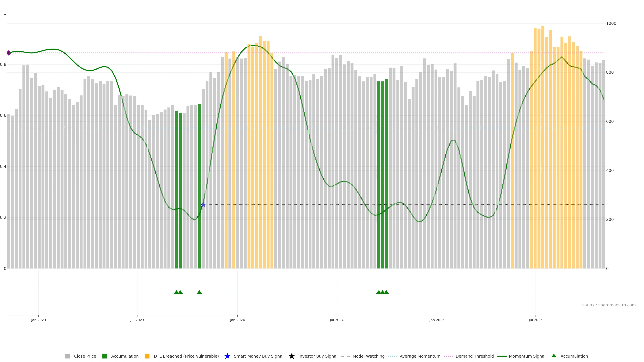Click the orange DTL Breached legend square
Image resolution: width=644 pixels, height=362 pixels.
[x=147, y=356]
